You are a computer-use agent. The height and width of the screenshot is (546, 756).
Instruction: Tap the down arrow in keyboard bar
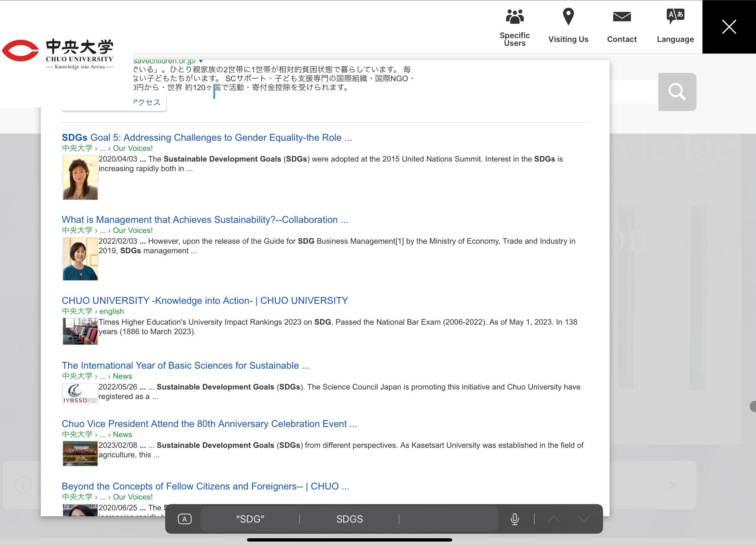click(x=584, y=519)
